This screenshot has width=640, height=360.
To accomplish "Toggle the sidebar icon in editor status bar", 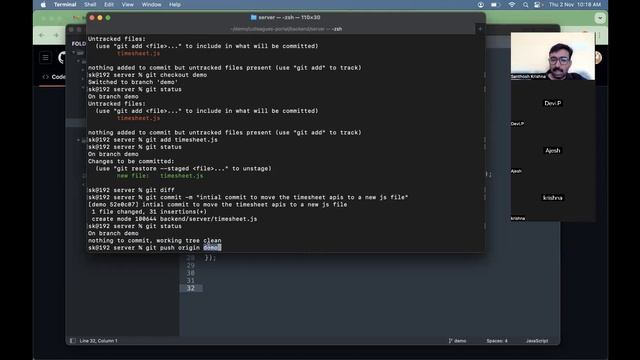I will coord(72,340).
